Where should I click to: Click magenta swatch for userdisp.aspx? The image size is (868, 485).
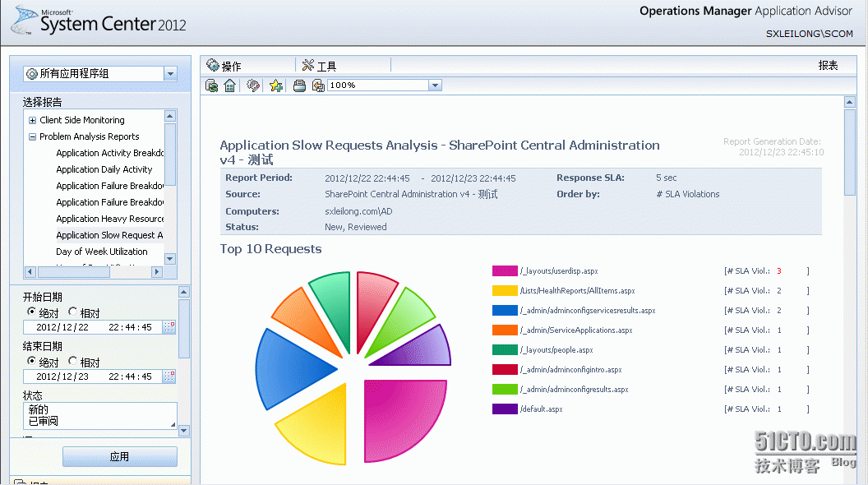click(x=505, y=270)
